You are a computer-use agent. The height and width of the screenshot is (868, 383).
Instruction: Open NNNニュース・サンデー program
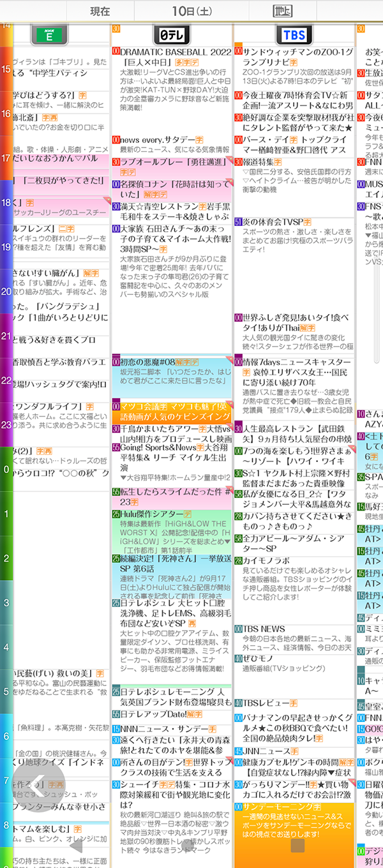coord(171,729)
